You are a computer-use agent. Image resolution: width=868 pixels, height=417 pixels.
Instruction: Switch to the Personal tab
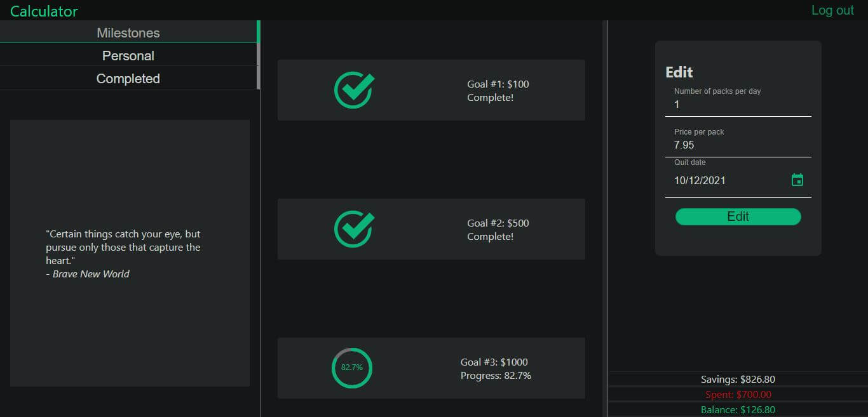coord(128,55)
